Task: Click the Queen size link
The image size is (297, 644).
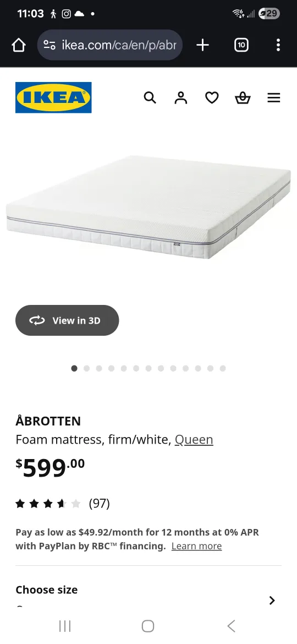Action: pyautogui.click(x=194, y=439)
